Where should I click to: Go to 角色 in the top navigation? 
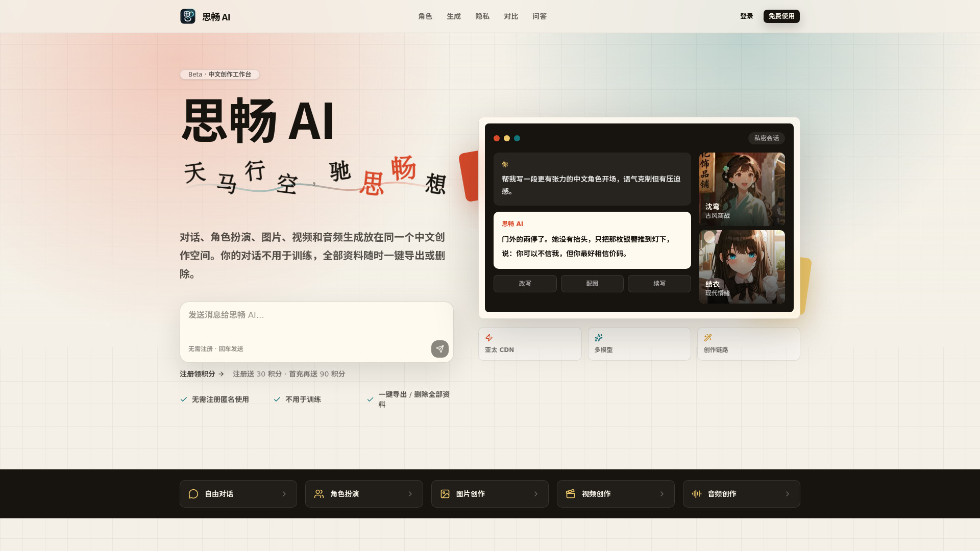(425, 16)
